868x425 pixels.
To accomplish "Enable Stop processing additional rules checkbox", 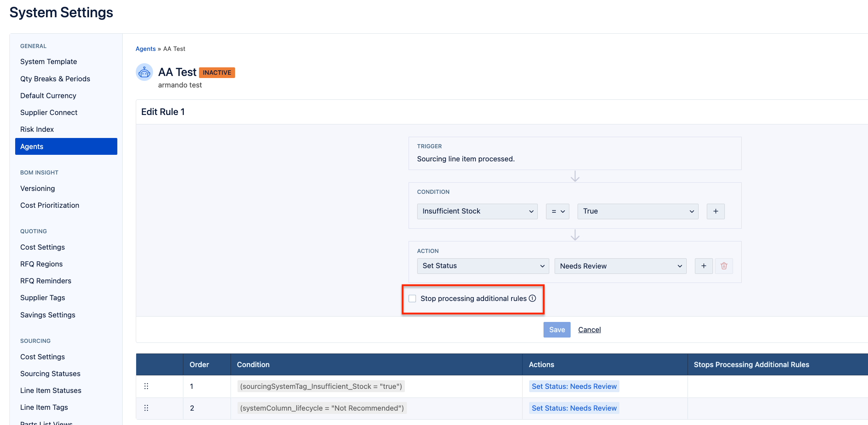I will point(412,299).
